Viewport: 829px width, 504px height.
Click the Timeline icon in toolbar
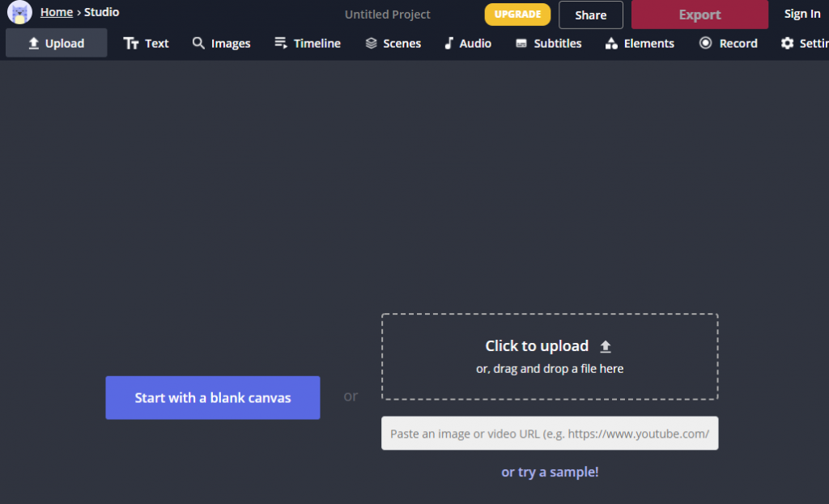281,44
